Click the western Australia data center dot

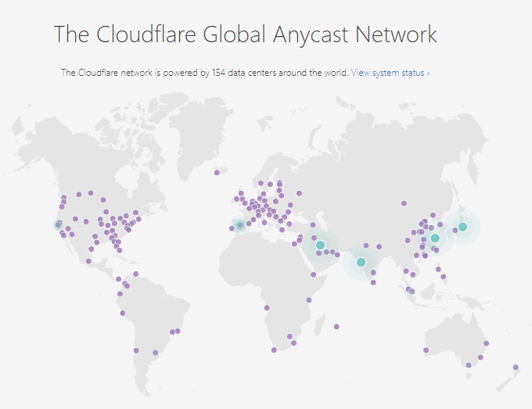(x=426, y=350)
